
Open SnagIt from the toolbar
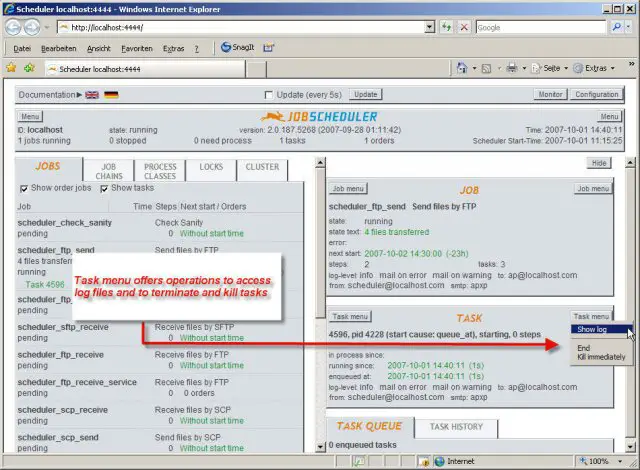click(238, 47)
